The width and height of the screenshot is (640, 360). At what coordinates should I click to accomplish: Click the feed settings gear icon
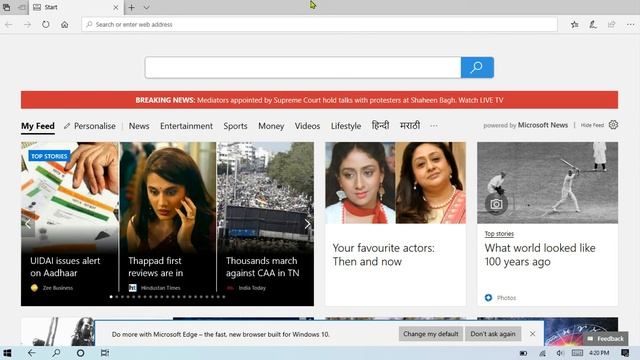pos(613,125)
